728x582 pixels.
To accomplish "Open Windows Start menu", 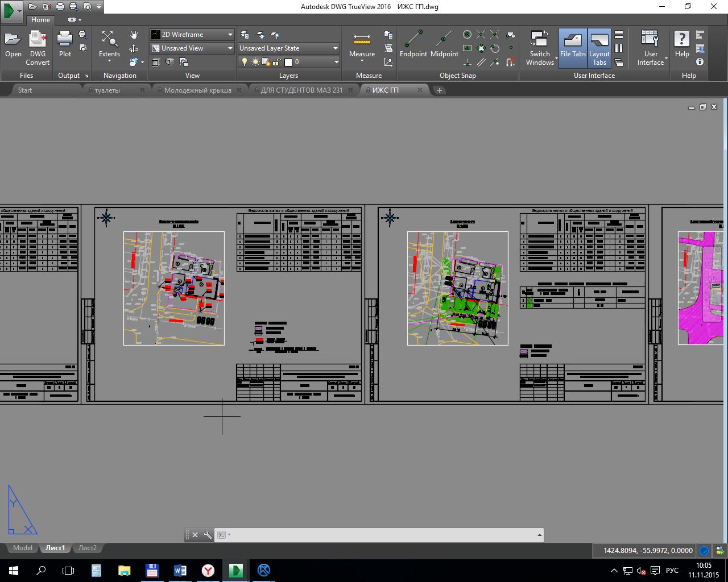I will [x=13, y=570].
